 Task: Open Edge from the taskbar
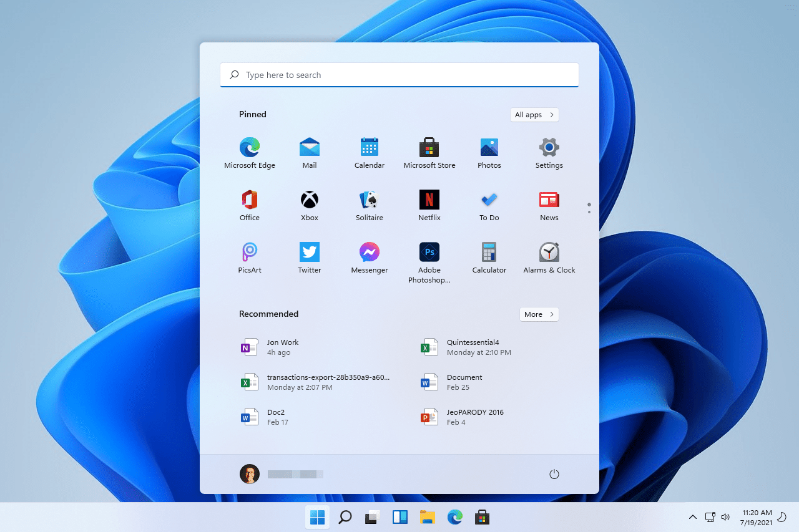(455, 517)
